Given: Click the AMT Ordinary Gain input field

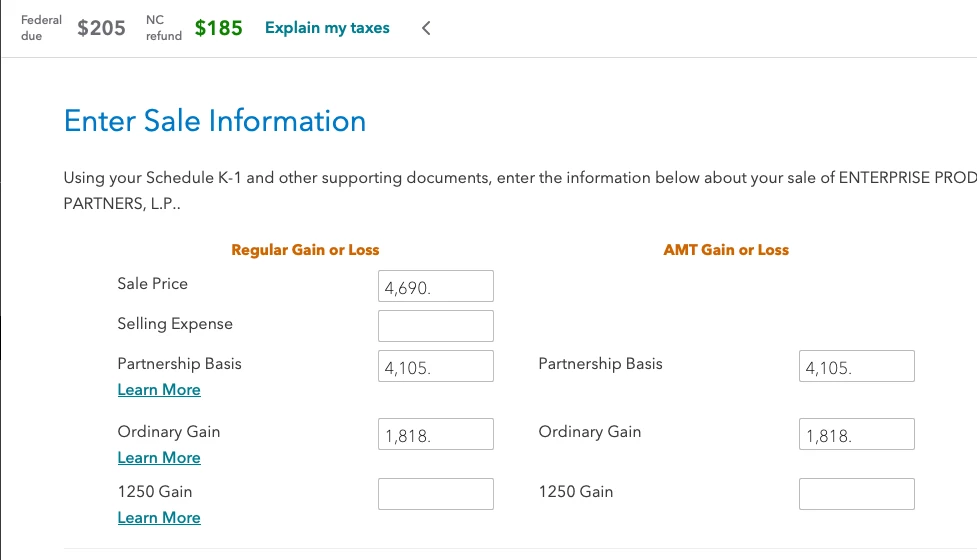Looking at the screenshot, I should 857,434.
